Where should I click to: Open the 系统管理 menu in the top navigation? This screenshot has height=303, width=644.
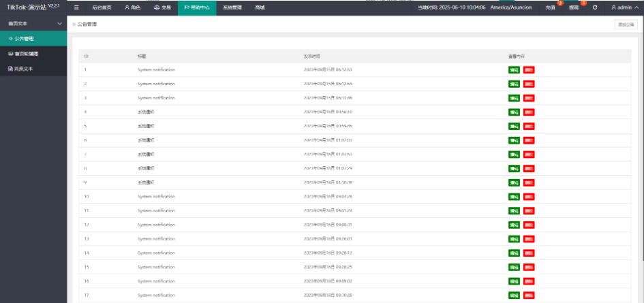[232, 7]
